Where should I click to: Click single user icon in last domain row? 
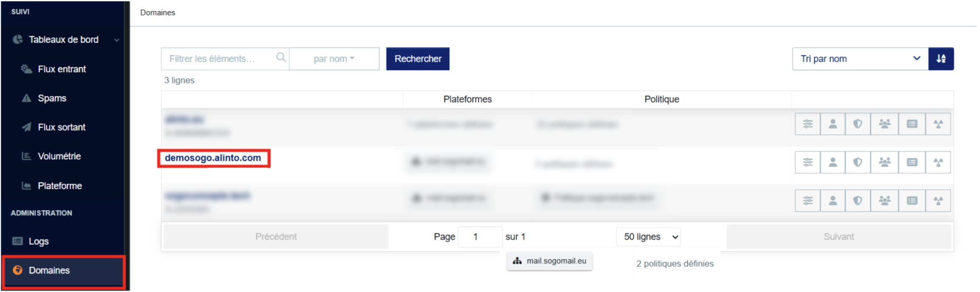[x=833, y=201]
